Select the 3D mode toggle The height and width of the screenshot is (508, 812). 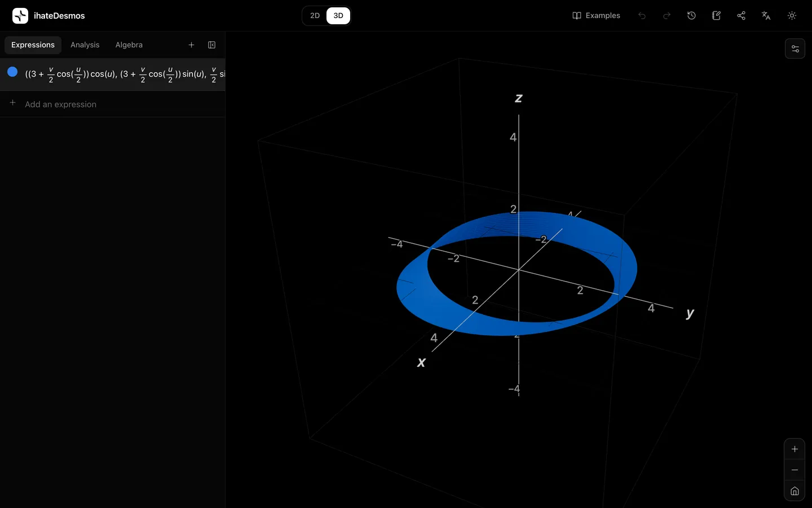338,16
